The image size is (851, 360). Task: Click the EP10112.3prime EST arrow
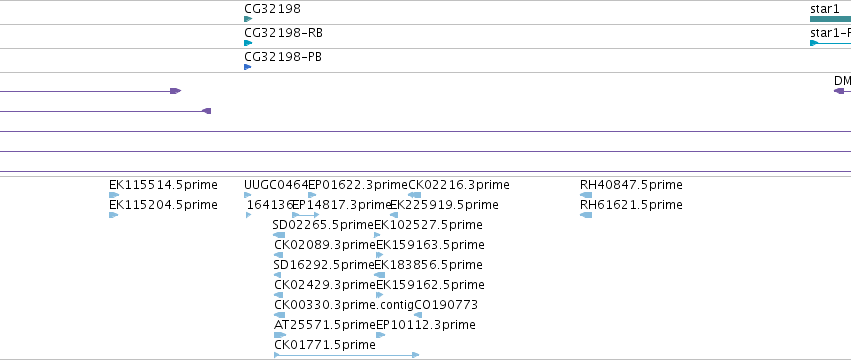point(380,335)
